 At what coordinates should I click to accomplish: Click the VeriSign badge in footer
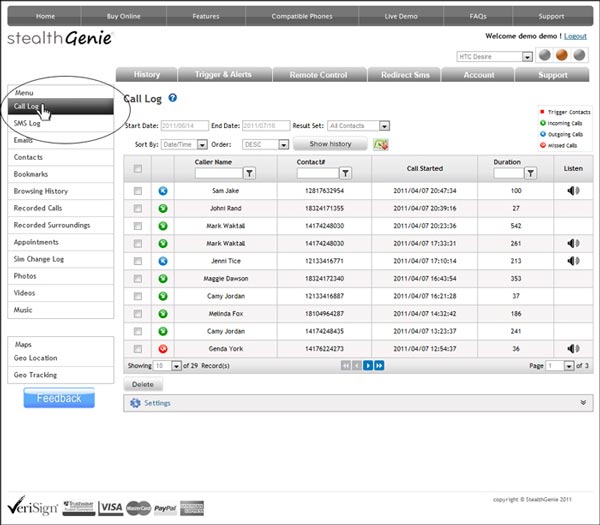tap(33, 506)
